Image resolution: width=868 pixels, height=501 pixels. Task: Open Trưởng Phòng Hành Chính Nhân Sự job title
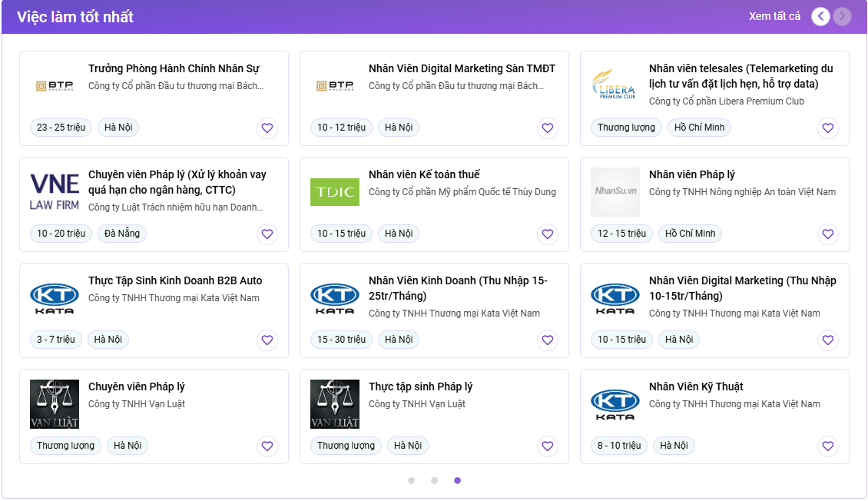point(174,68)
